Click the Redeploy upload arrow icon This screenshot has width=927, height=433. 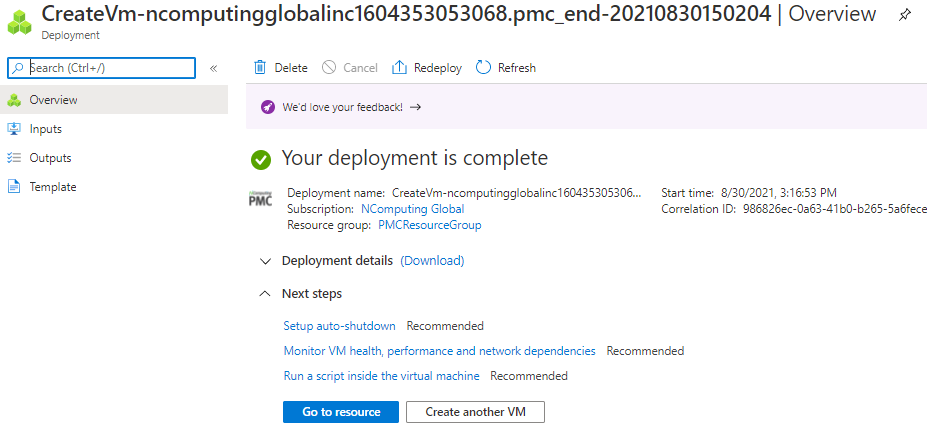[x=400, y=67]
